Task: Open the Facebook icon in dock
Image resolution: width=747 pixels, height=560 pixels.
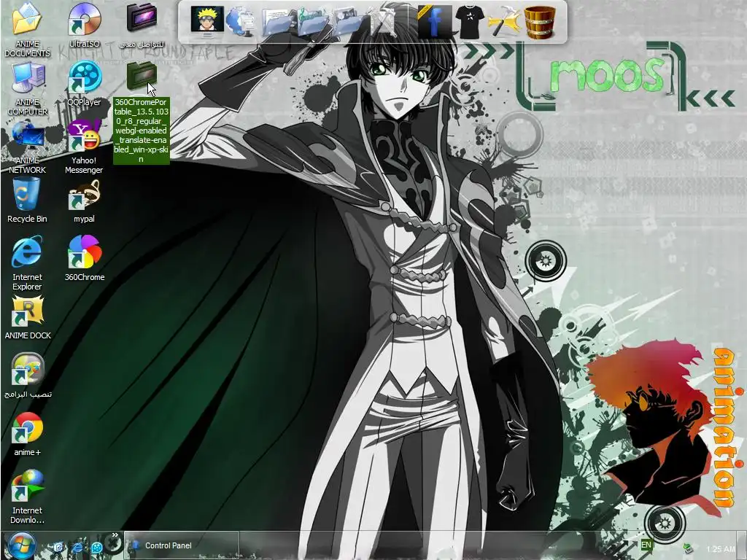Action: tap(435, 22)
